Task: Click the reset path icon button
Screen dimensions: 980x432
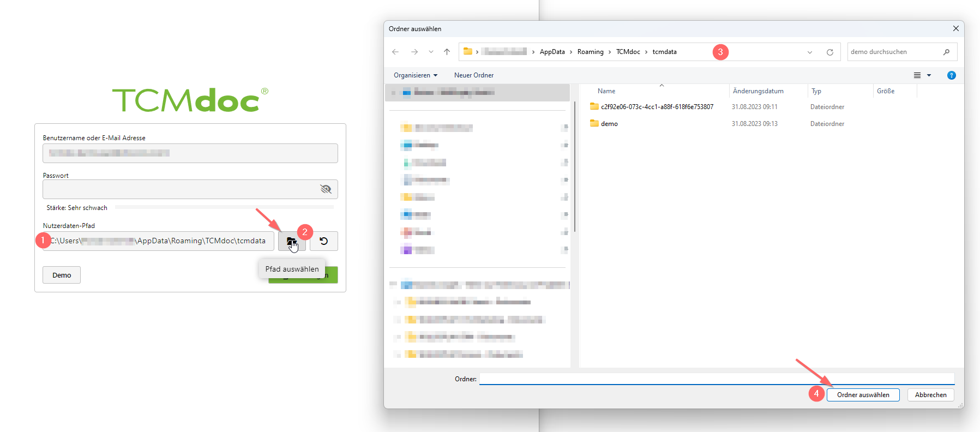Action: coord(324,241)
